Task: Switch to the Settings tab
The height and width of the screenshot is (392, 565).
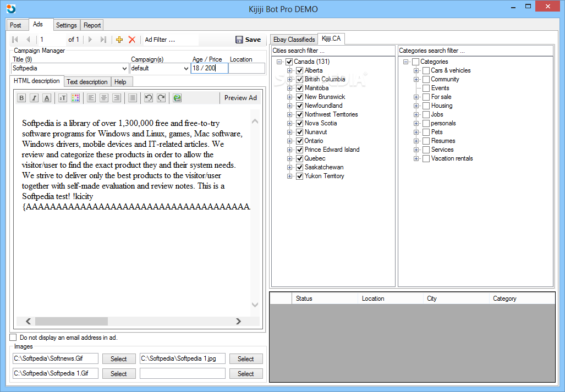Action: [67, 25]
